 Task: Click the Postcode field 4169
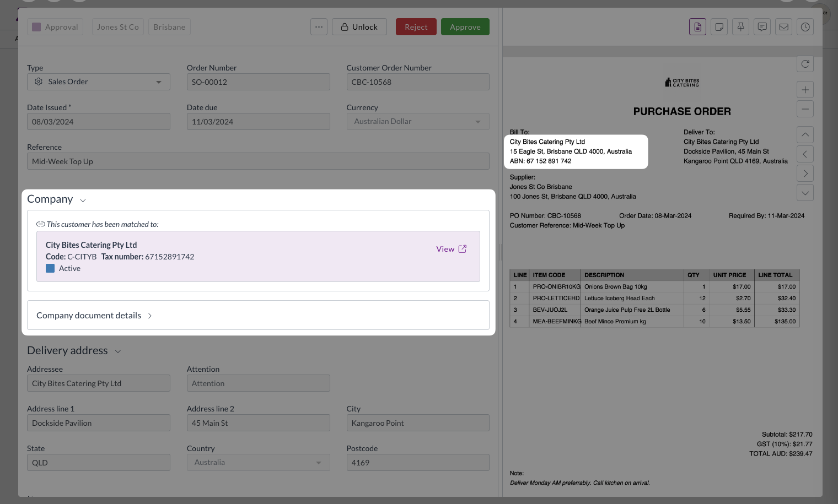[418, 462]
